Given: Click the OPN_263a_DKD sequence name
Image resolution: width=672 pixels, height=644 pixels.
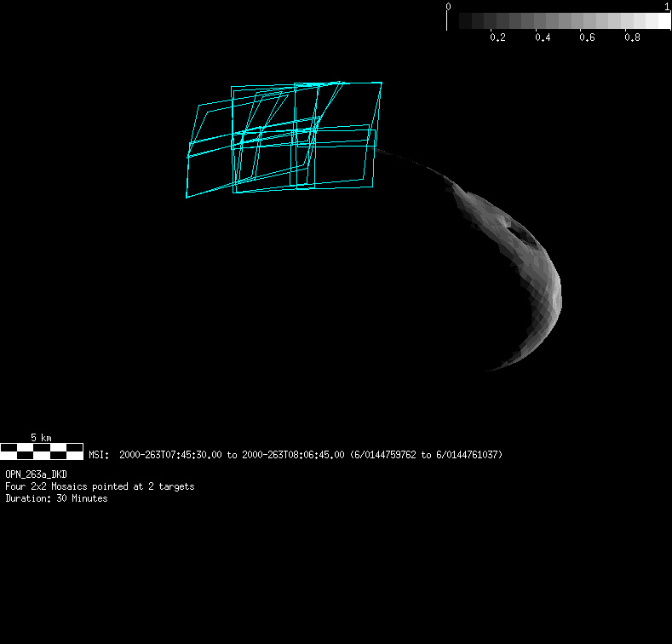Looking at the screenshot, I should coord(36,474).
